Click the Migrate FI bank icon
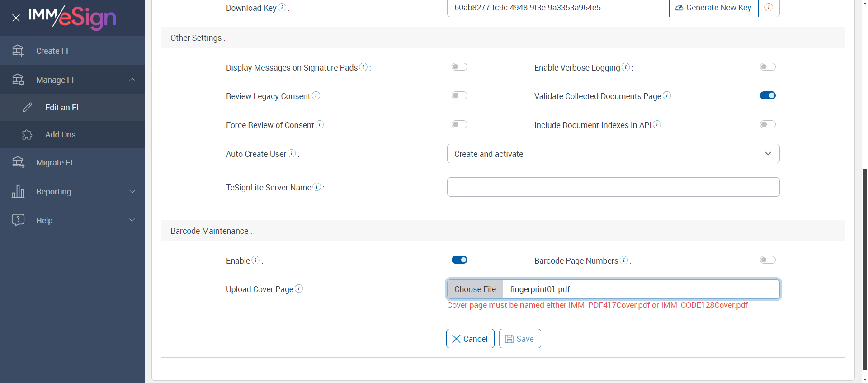This screenshot has height=383, width=868. (x=18, y=162)
